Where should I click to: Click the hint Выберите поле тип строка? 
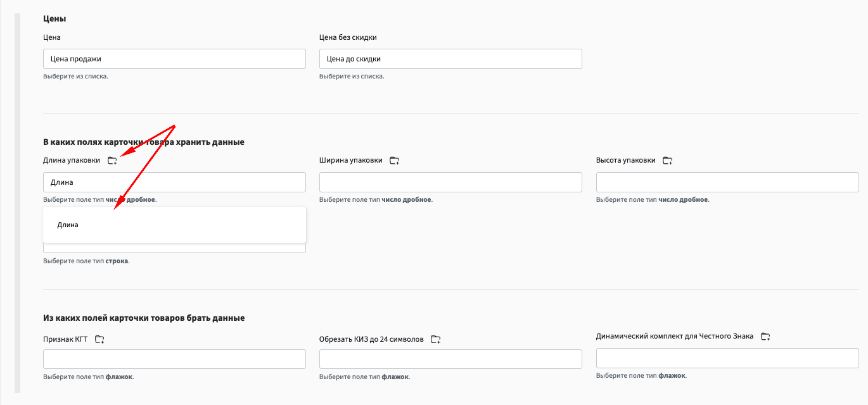coord(86,261)
